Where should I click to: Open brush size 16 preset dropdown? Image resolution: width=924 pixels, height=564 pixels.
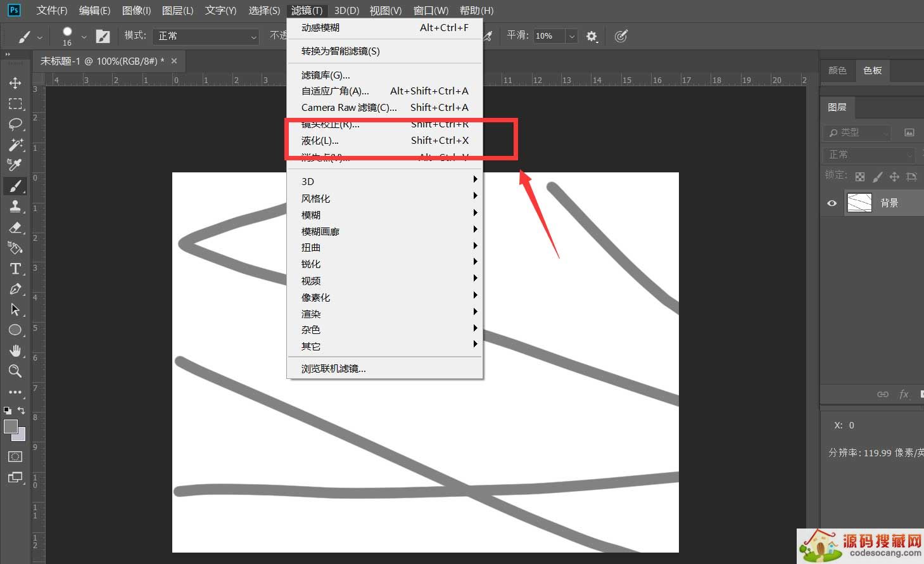tap(84, 37)
